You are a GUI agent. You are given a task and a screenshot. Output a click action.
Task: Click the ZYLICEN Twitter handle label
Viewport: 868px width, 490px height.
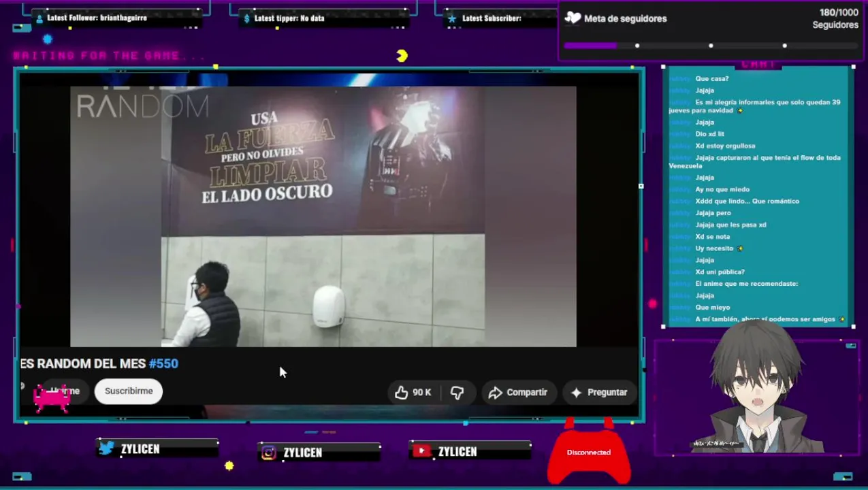[x=140, y=448]
